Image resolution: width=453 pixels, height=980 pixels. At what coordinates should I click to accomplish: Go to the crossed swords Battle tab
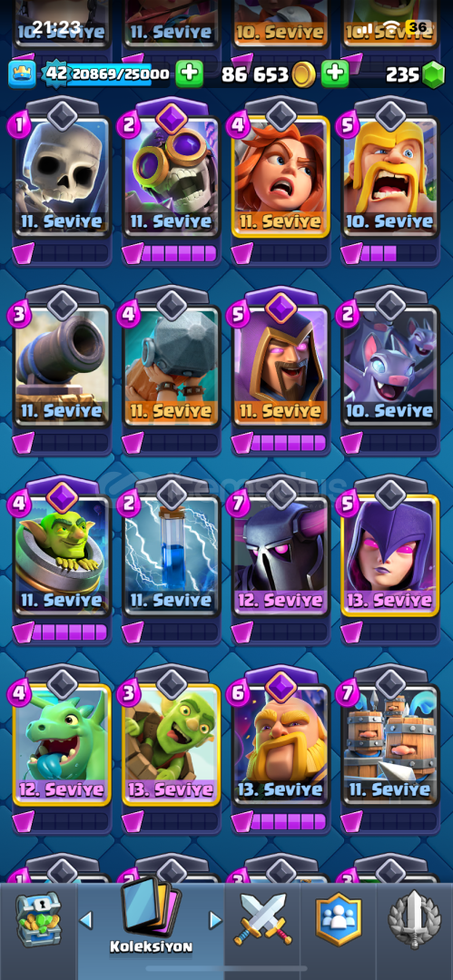click(x=262, y=919)
